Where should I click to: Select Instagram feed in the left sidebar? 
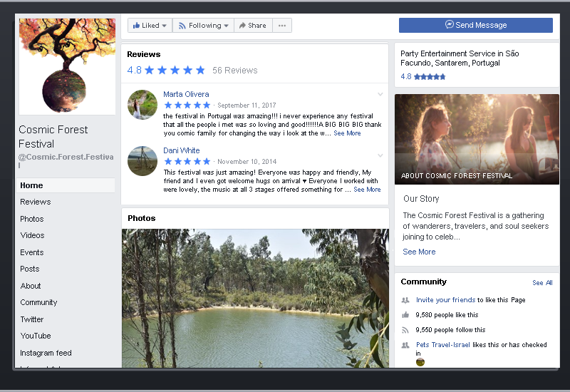click(46, 353)
